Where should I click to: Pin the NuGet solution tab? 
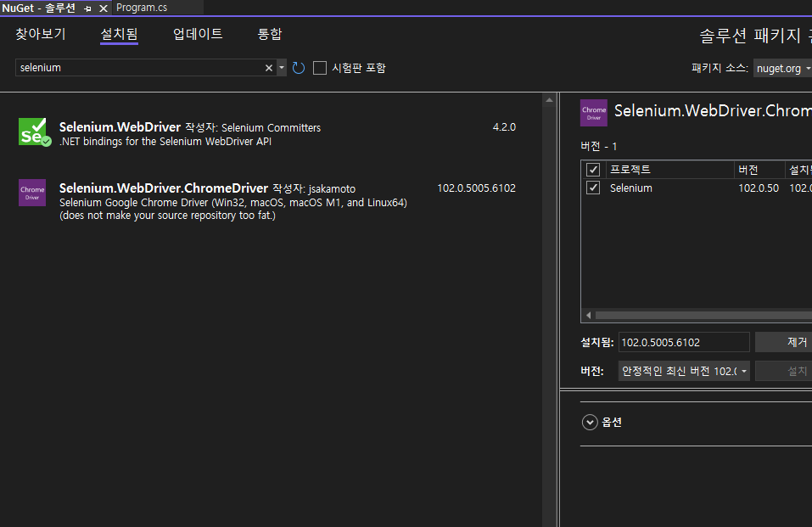click(x=87, y=8)
